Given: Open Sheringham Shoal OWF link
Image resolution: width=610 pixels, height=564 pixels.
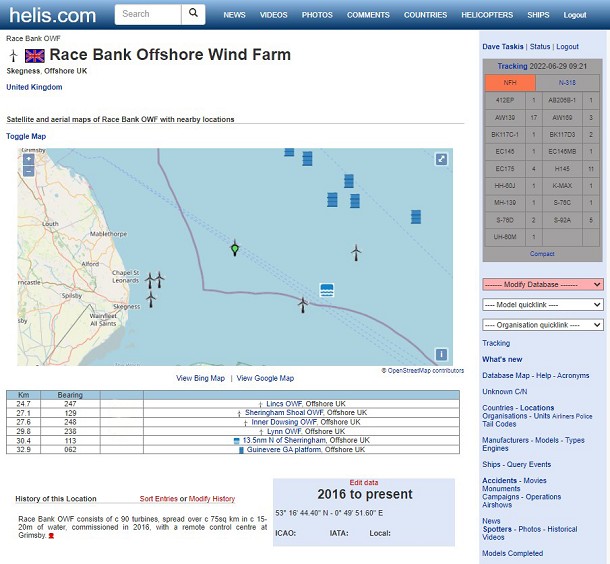Looking at the screenshot, I should (x=284, y=413).
